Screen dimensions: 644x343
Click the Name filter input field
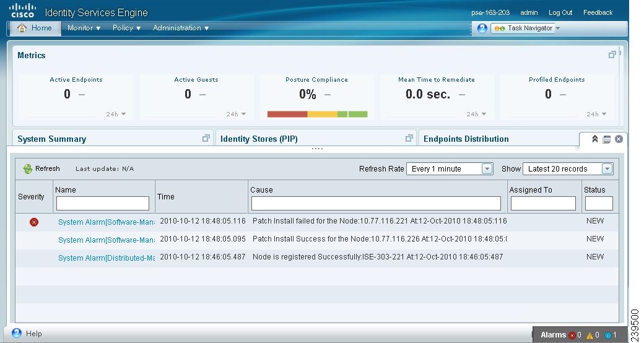click(x=103, y=203)
